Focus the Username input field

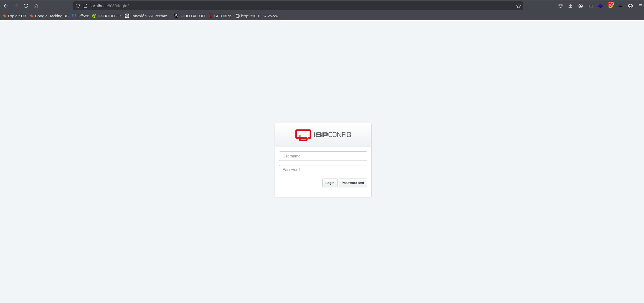tap(323, 156)
